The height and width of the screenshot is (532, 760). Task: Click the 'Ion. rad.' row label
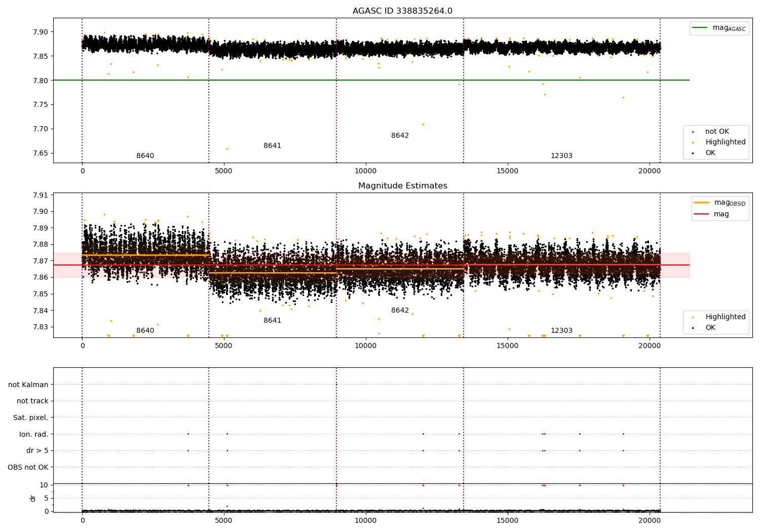point(33,434)
